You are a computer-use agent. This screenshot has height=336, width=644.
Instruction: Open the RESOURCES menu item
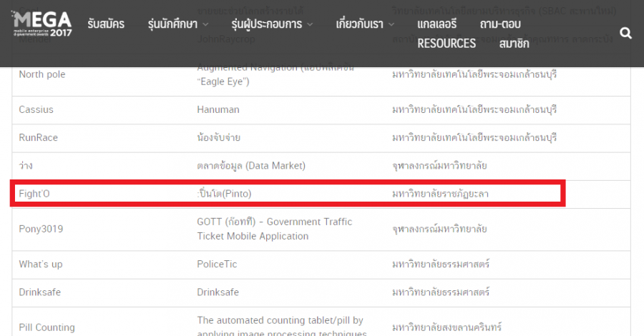tap(447, 44)
